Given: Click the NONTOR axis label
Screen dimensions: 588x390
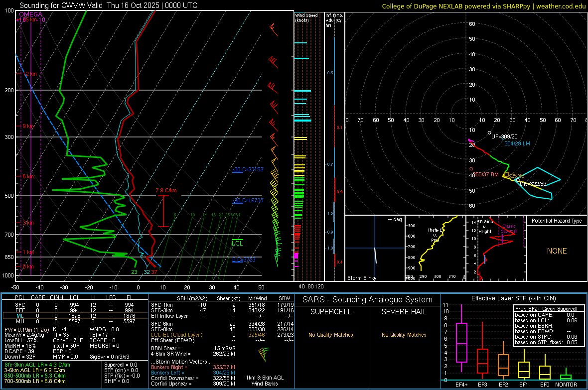Looking at the screenshot, I should (x=566, y=385).
